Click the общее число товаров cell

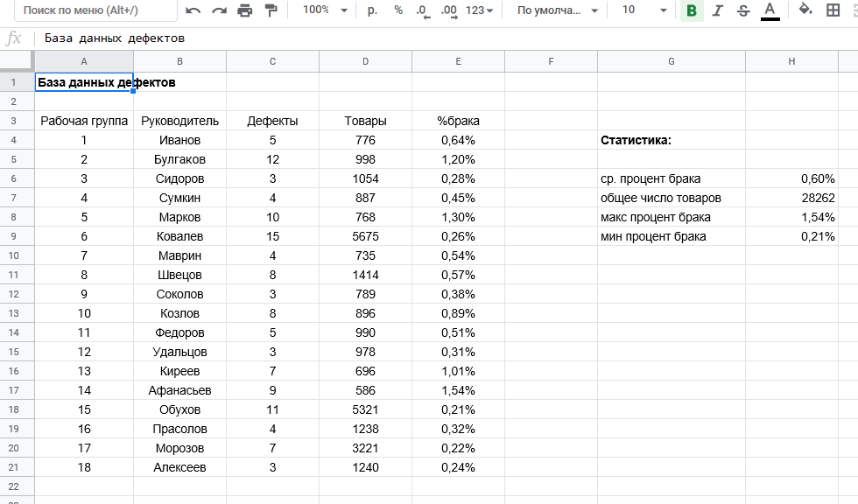tap(672, 198)
